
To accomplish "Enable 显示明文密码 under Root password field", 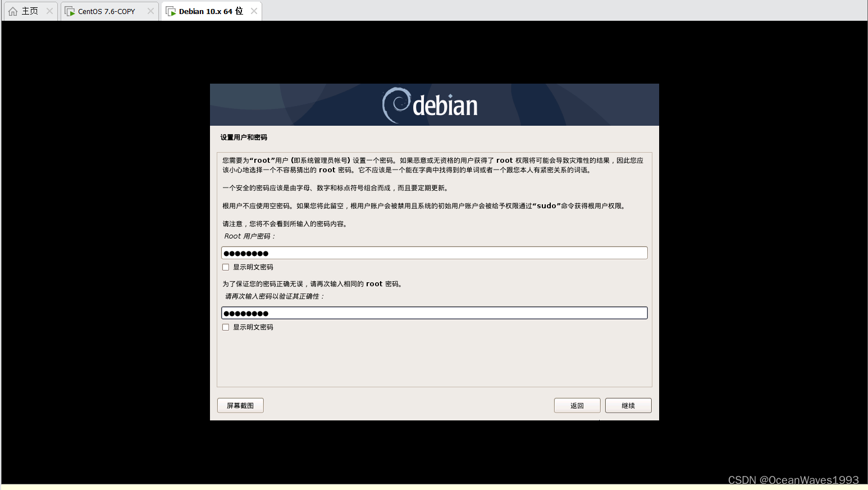I will click(226, 267).
